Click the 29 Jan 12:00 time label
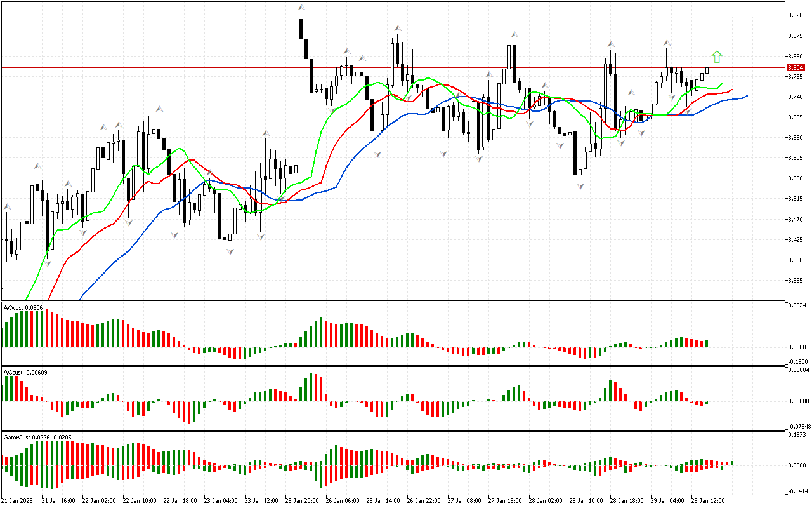Image resolution: width=812 pixels, height=508 pixels. point(709,500)
